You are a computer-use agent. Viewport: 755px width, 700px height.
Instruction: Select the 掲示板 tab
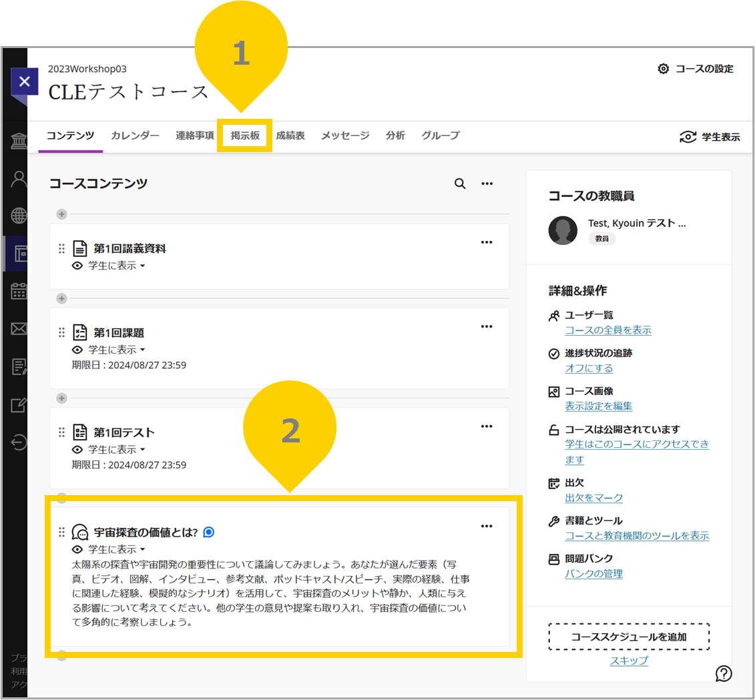(245, 135)
